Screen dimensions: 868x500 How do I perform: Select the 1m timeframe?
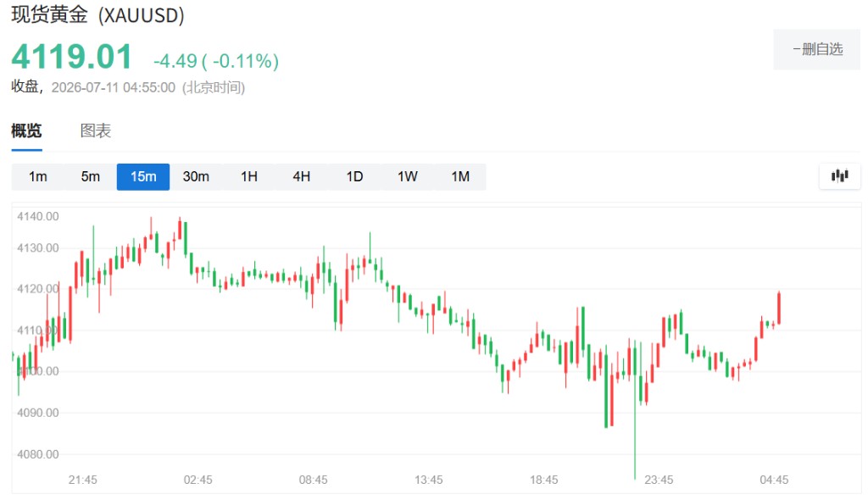tap(37, 176)
